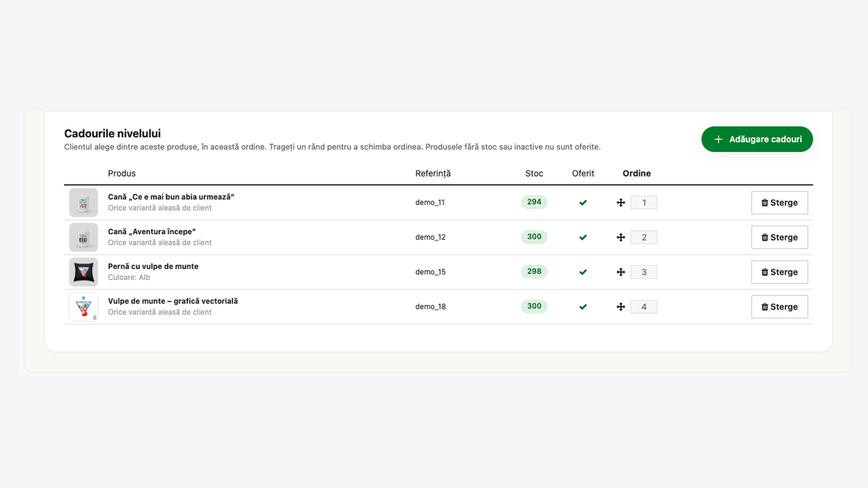Click the move handle for demo_18 row
Screen dimensions: 868x488
pos(620,307)
